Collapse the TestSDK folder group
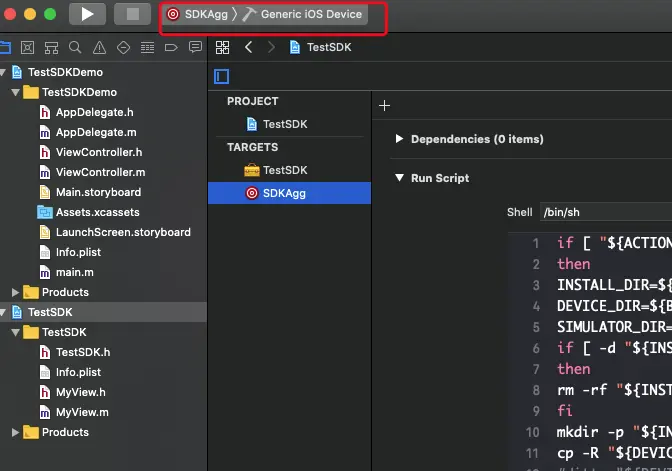Screen dimensions: 672x471 coord(15,332)
